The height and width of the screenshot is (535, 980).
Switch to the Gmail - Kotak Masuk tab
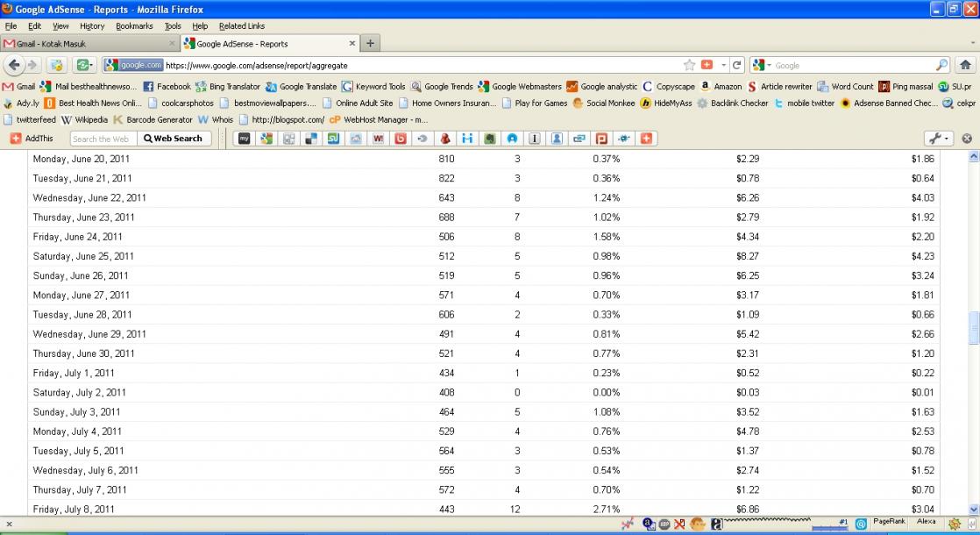pos(88,43)
